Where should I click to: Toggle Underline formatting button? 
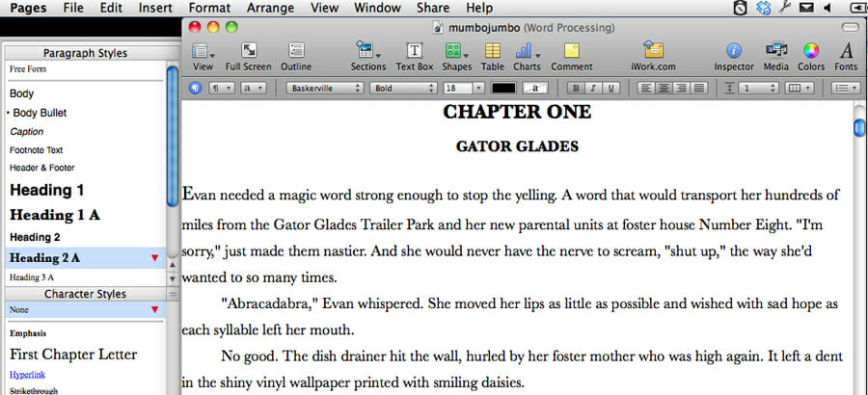(610, 88)
